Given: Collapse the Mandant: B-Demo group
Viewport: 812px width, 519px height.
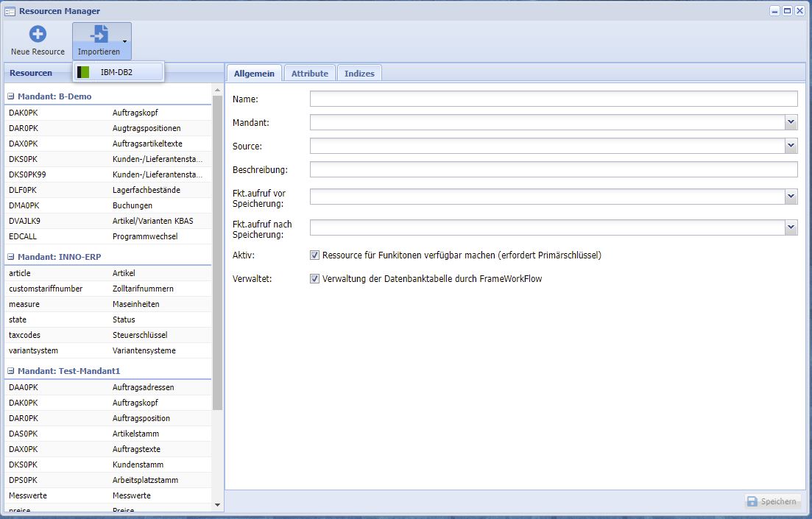Looking at the screenshot, I should coord(11,96).
